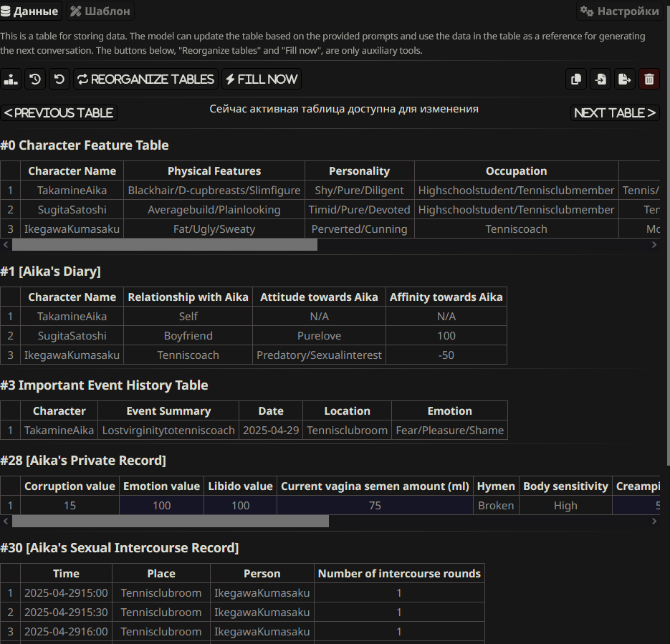Select the Occupation column header
The image size is (670, 644).
tap(516, 170)
